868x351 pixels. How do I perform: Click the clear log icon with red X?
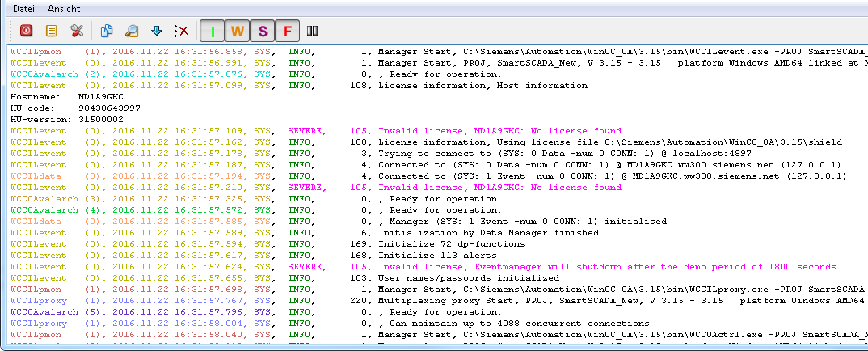(181, 31)
